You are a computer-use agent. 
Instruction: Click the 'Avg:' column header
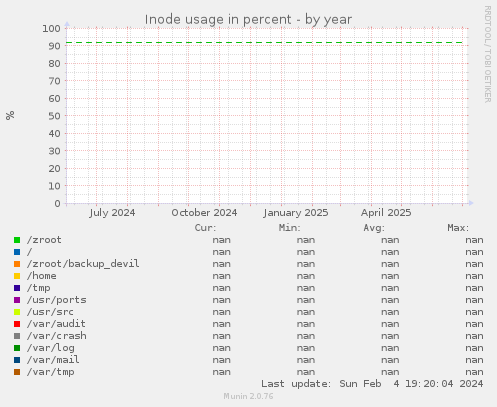374,228
